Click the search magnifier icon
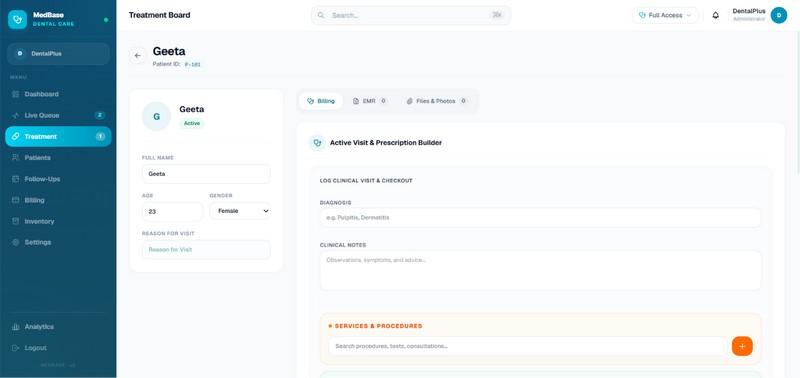 (321, 15)
